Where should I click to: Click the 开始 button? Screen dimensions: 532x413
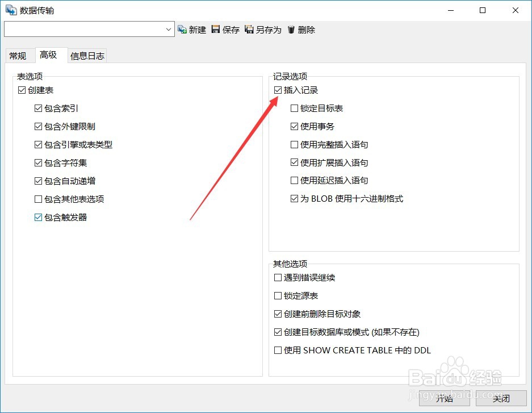tap(444, 399)
